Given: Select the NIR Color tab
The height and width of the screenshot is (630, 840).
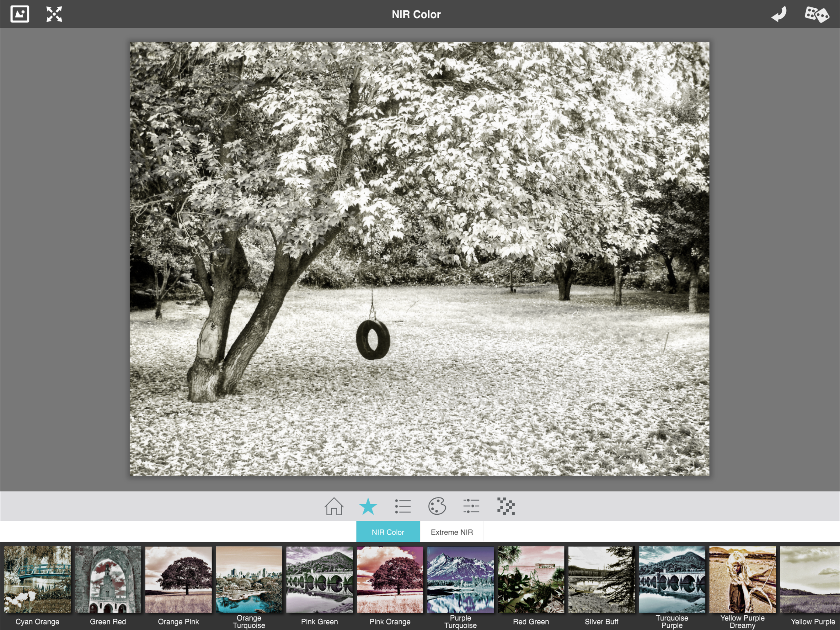Looking at the screenshot, I should [x=388, y=532].
